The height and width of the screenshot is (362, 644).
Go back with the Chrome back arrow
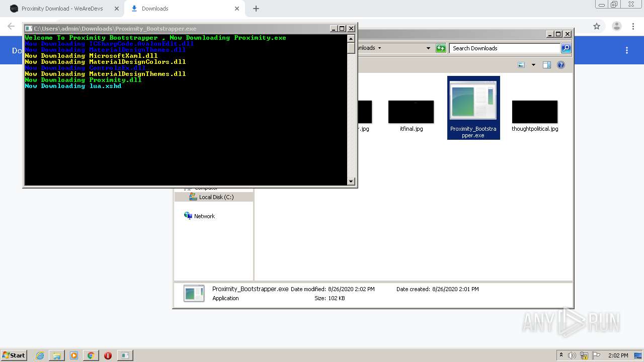[11, 26]
